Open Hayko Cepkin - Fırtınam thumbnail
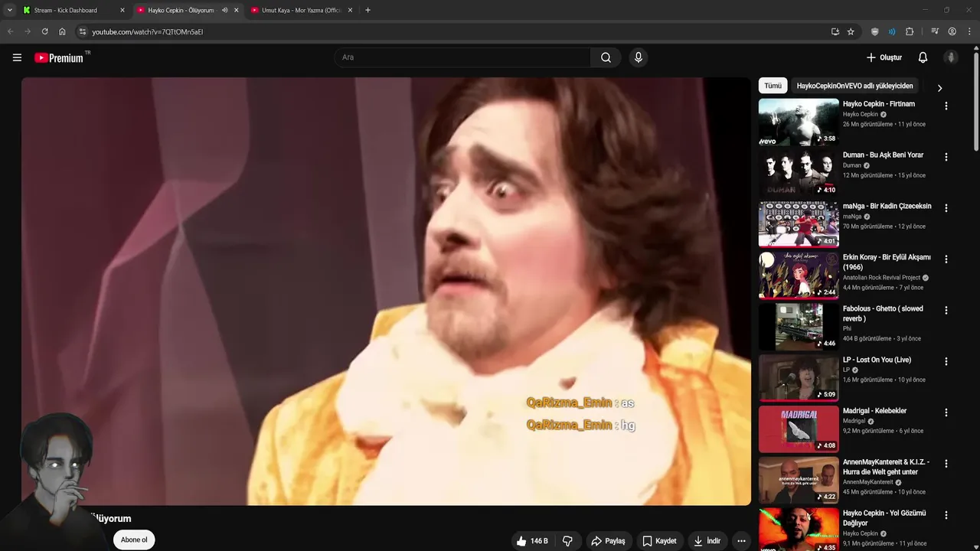This screenshot has height=551, width=980. pyautogui.click(x=799, y=122)
